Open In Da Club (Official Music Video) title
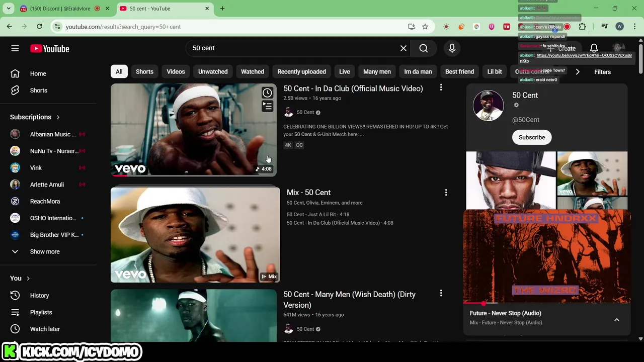The height and width of the screenshot is (362, 644). point(353,88)
